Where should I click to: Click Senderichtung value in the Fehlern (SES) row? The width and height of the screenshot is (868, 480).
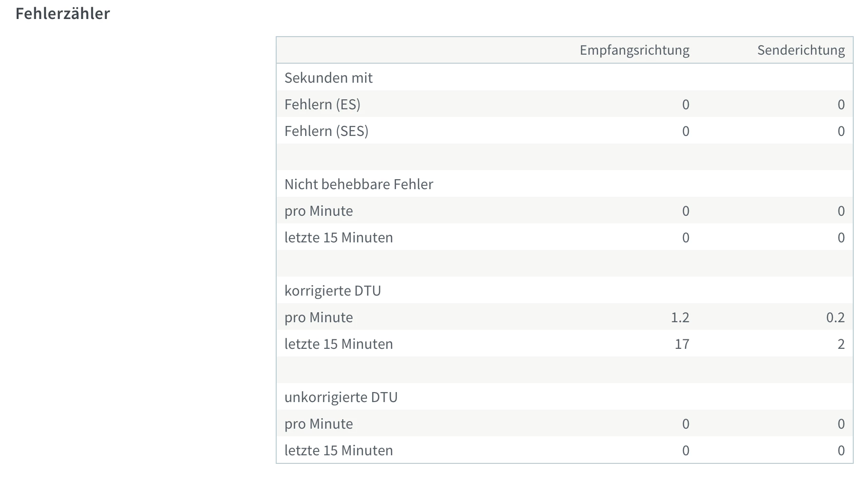click(x=841, y=131)
